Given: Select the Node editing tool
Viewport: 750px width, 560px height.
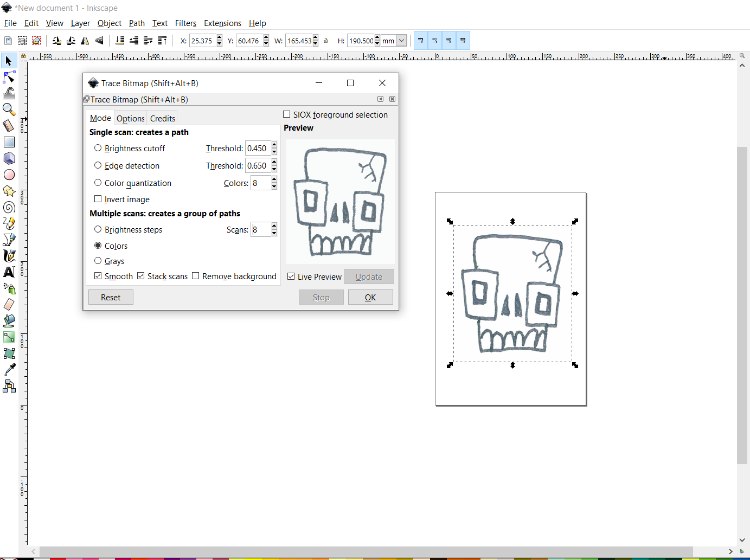Looking at the screenshot, I should 9,77.
